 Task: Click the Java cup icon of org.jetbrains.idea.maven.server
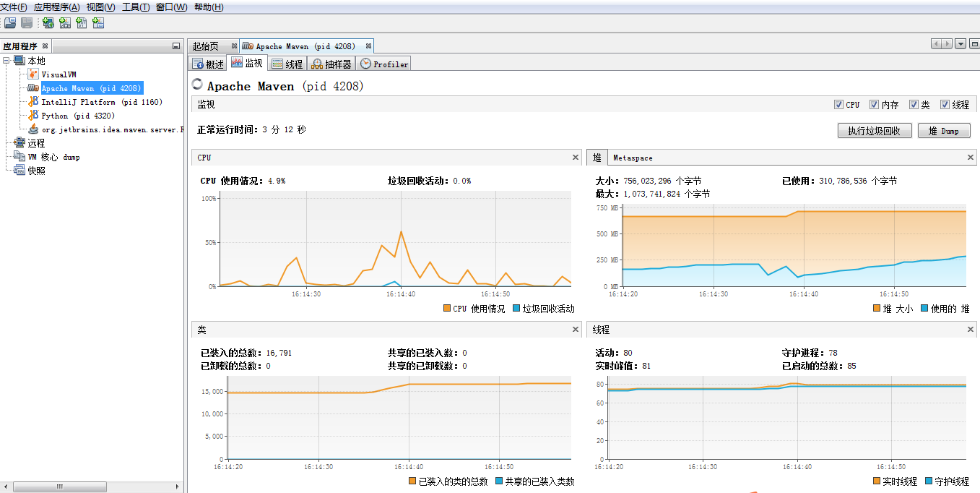[x=33, y=129]
